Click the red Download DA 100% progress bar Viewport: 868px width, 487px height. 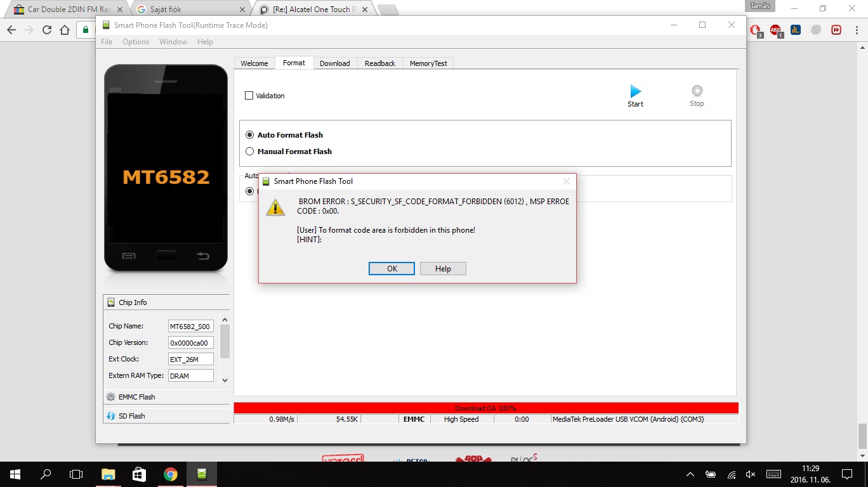486,408
